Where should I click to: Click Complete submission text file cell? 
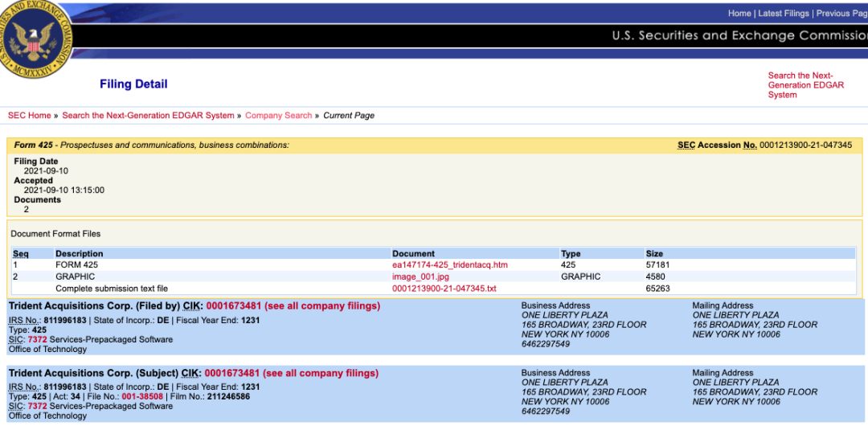pos(111,289)
